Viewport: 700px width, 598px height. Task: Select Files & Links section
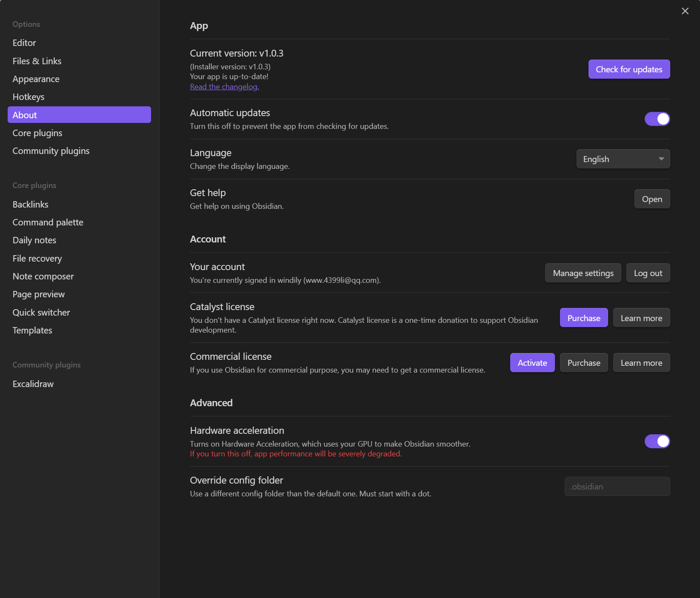[37, 61]
